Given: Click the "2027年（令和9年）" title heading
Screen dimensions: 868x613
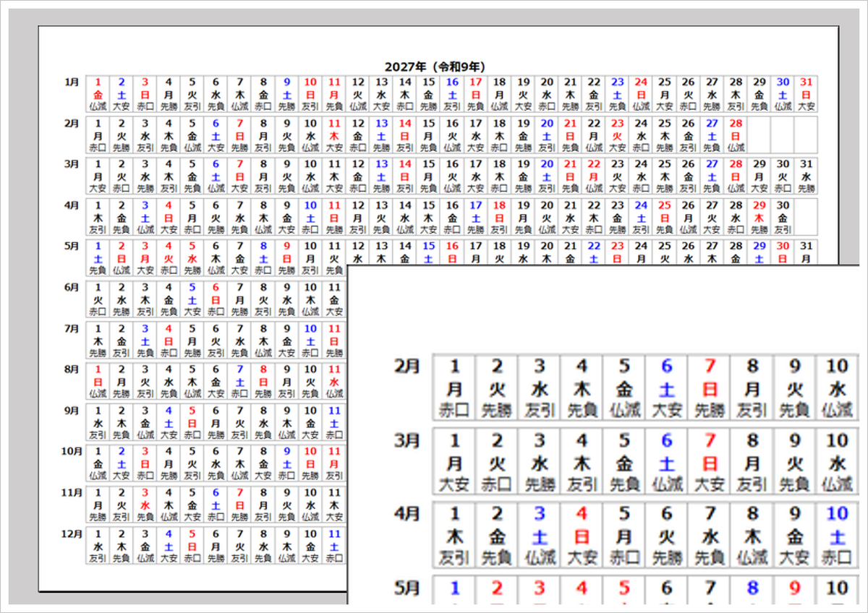Looking at the screenshot, I should coord(434,67).
